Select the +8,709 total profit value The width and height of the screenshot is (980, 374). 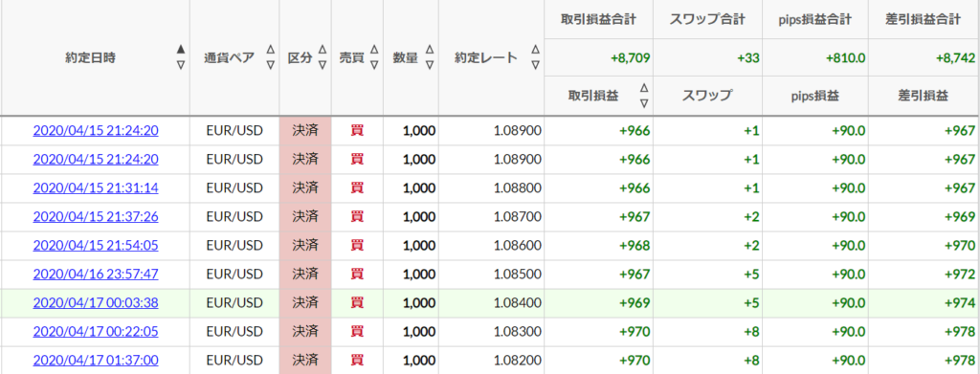pyautogui.click(x=630, y=58)
